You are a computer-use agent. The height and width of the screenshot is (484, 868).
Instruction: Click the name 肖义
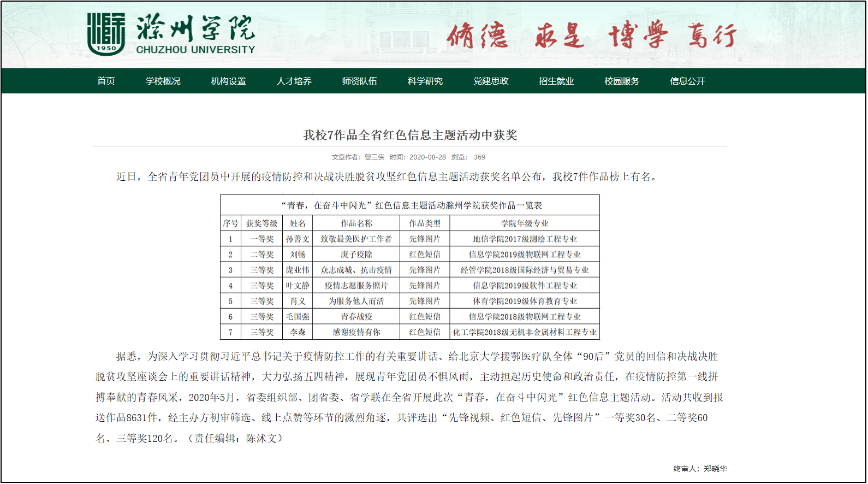click(298, 301)
